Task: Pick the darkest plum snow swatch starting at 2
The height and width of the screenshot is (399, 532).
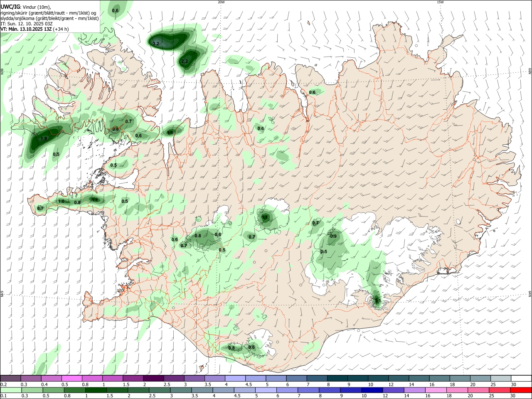Action: click(153, 378)
